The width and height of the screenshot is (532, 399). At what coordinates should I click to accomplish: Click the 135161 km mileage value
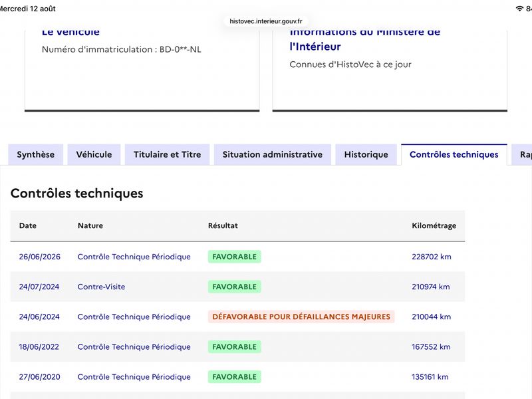(430, 377)
